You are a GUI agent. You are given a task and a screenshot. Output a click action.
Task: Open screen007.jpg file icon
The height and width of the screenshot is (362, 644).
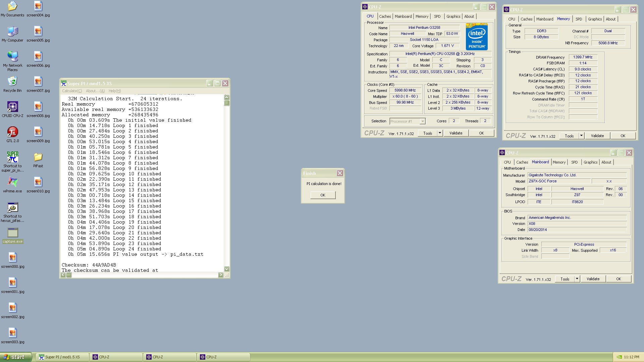click(x=38, y=84)
